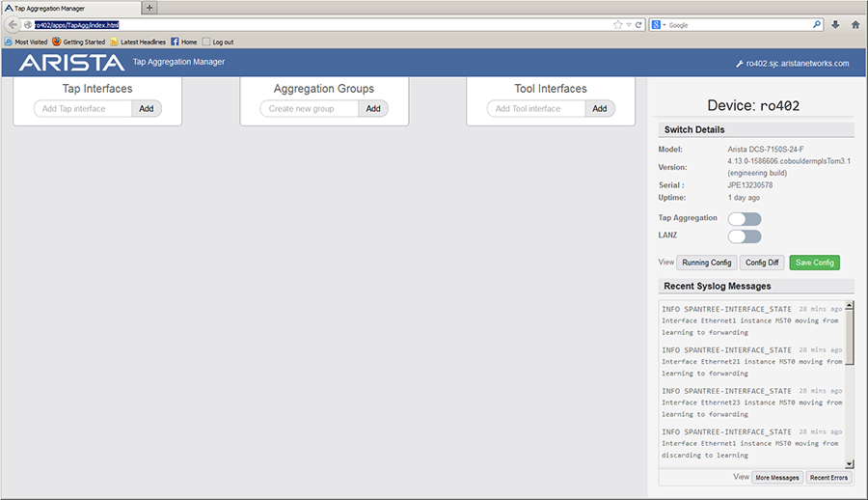Click the syslog scrollbar up arrow
The width and height of the screenshot is (868, 500).
(849, 305)
